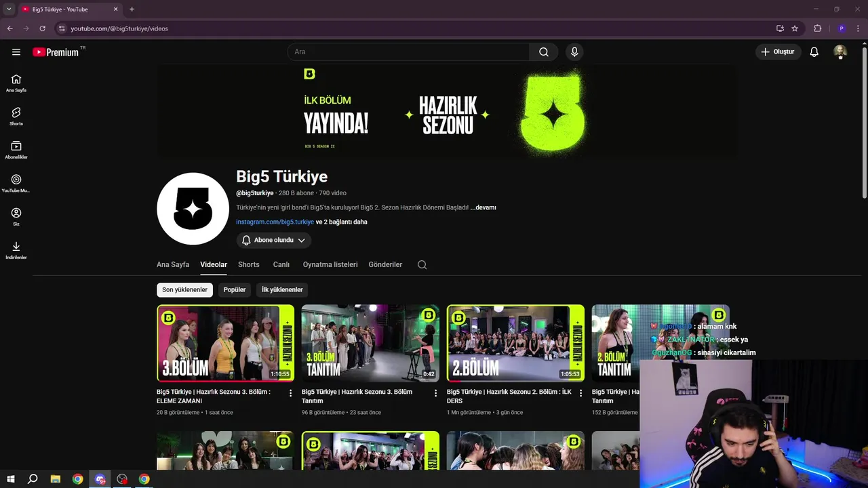Open the notifications bell
The image size is (868, 488).
pyautogui.click(x=814, y=52)
